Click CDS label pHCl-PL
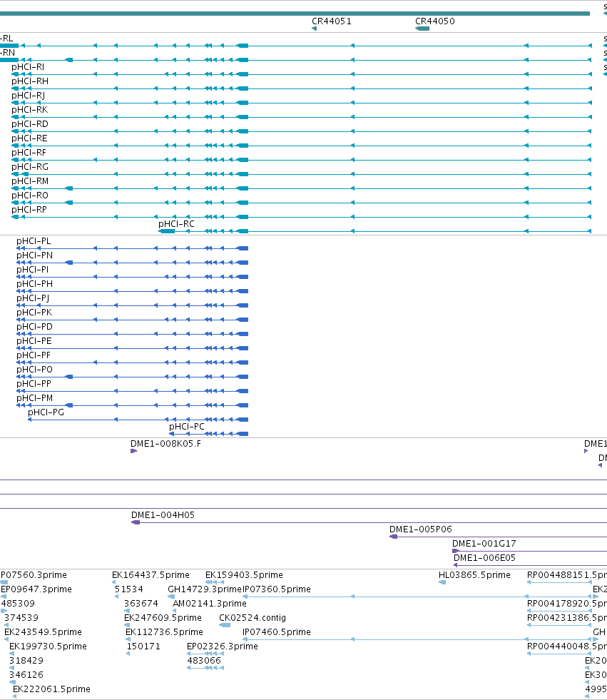607x700 pixels. (34, 241)
